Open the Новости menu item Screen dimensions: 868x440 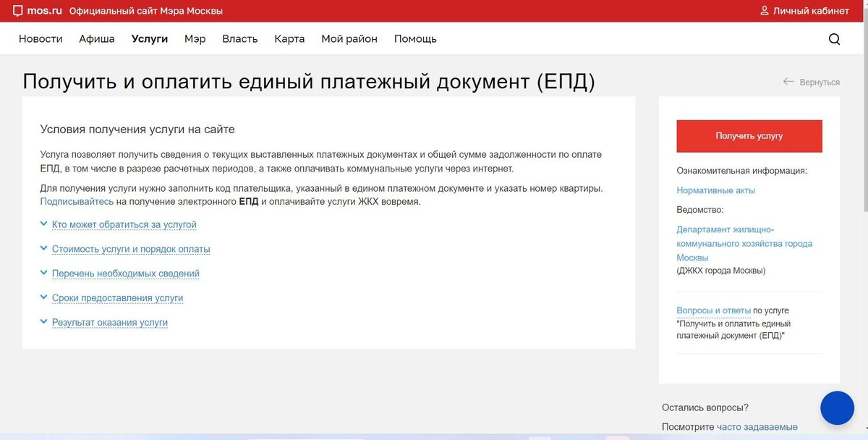tap(40, 38)
